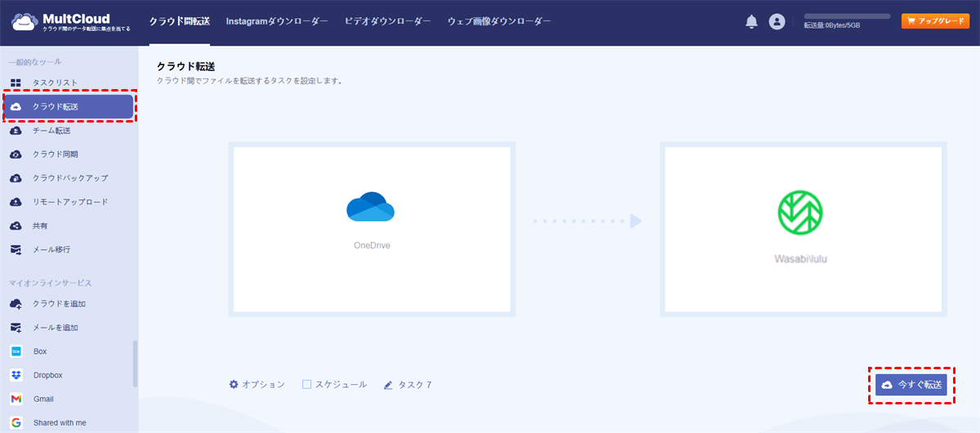This screenshot has width=980, height=433.
Task: Open the ウェブ画像ダウンローダー tab
Action: point(499,21)
